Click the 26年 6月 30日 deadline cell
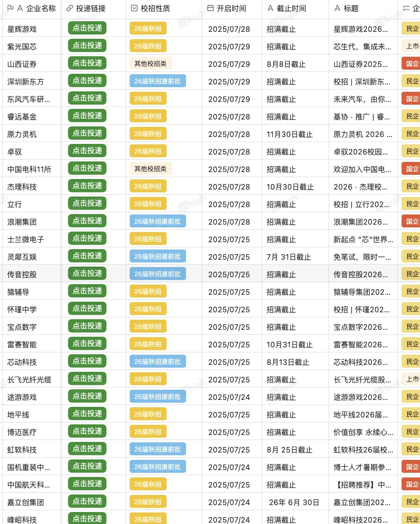The width and height of the screenshot is (420, 524). (295, 502)
